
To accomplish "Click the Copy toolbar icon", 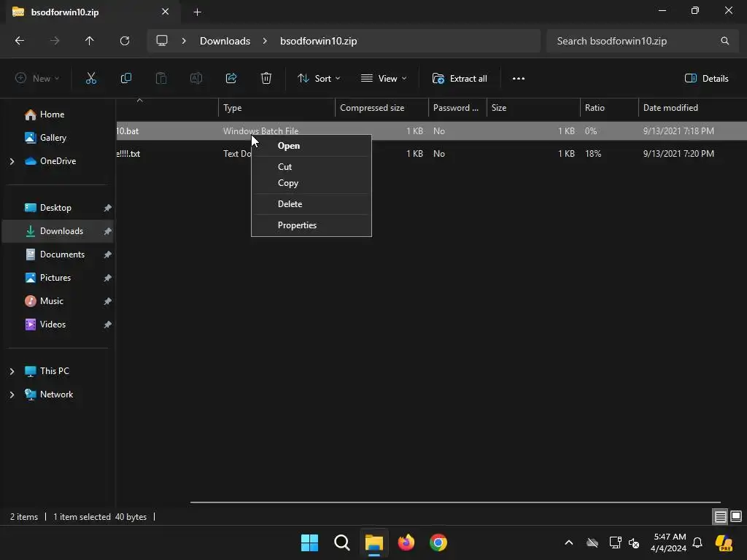I will 125,79.
